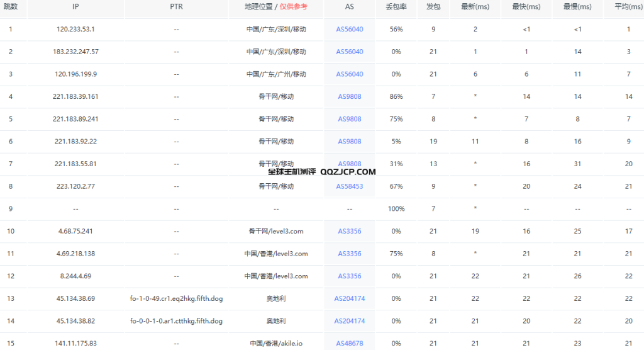Image resolution: width=644 pixels, height=350 pixels.
Task: Click location 骨干网/level3.com in hop 10
Action: tap(276, 231)
